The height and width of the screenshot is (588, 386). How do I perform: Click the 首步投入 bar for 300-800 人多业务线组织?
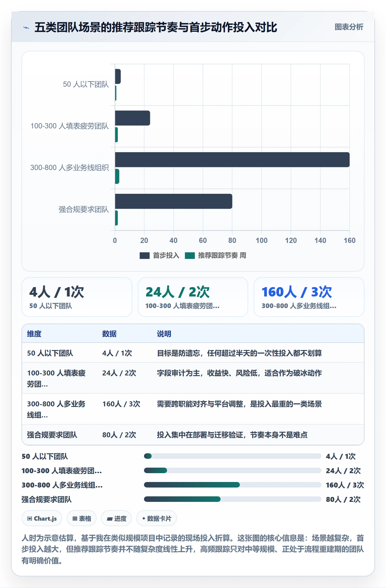tap(232, 160)
